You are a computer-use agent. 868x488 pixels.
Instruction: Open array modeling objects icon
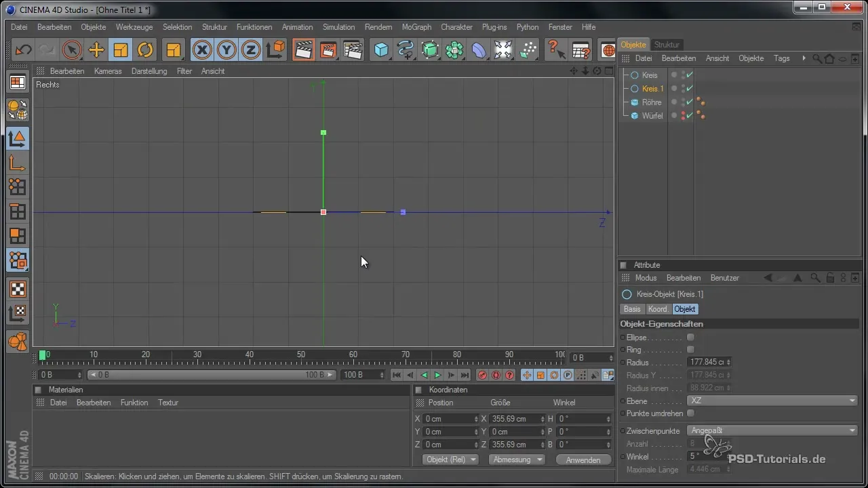coord(455,50)
